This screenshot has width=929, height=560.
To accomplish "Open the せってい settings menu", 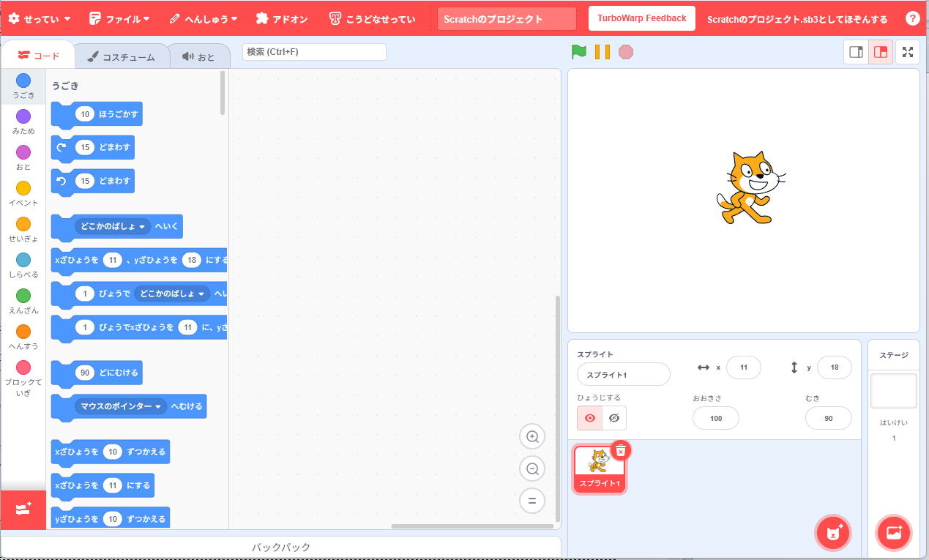I will coord(40,18).
